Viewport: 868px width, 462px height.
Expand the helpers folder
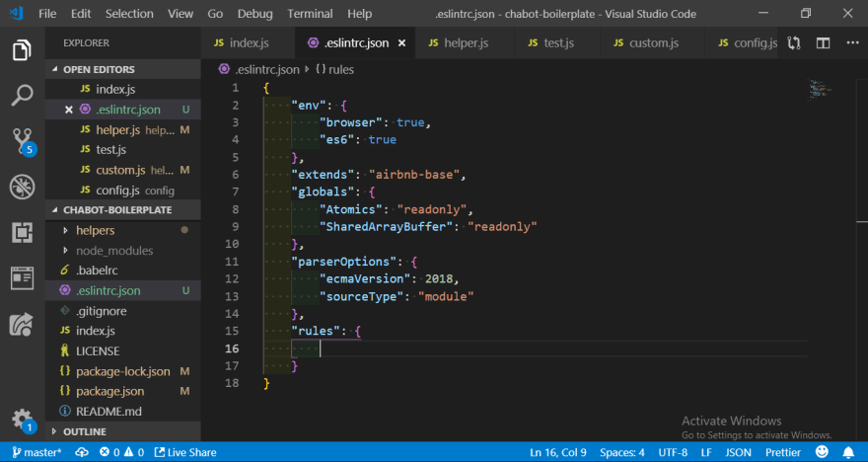tap(123, 230)
